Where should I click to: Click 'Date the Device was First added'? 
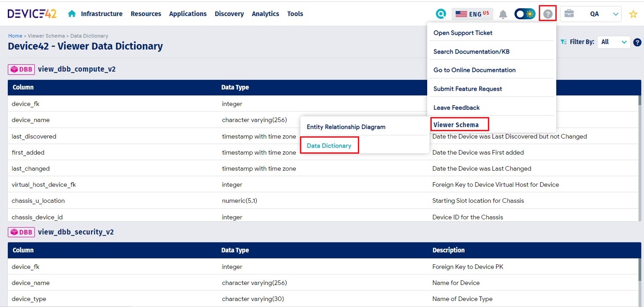tap(478, 152)
